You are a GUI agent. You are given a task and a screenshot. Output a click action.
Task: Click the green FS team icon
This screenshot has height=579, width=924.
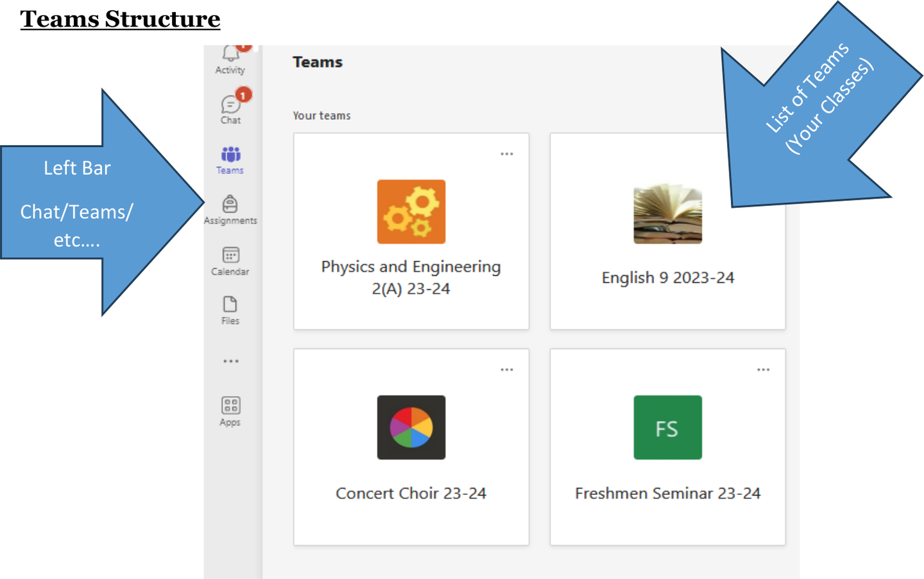click(x=668, y=428)
